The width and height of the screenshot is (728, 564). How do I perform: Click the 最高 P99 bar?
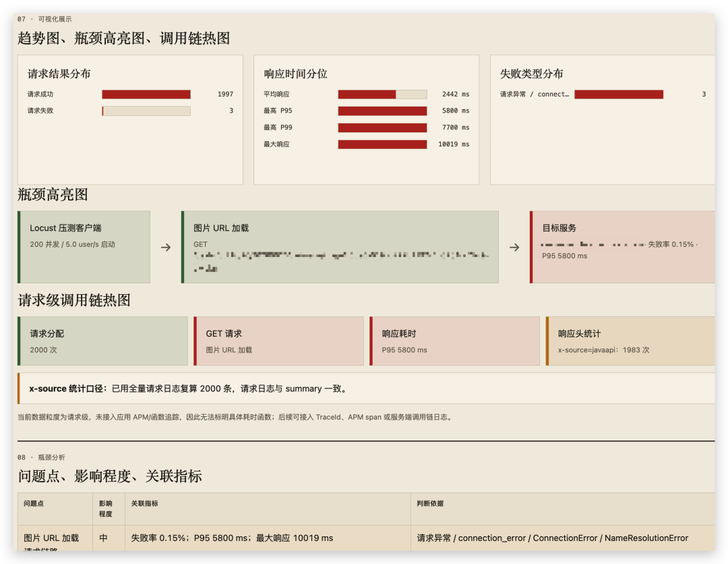[383, 128]
